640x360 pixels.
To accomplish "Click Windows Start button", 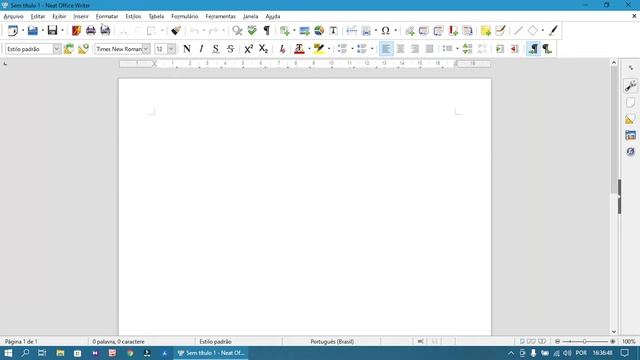I will (x=8, y=353).
